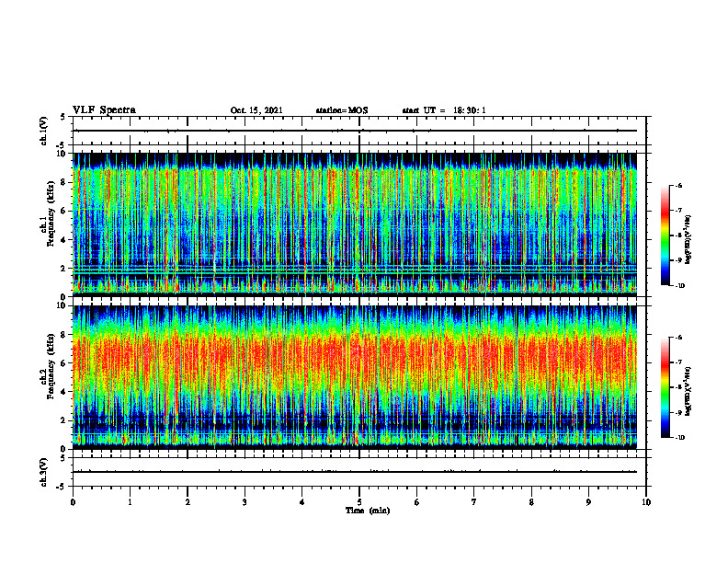Click the ch.1 "Frequency (kHz)" axis label

point(51,213)
